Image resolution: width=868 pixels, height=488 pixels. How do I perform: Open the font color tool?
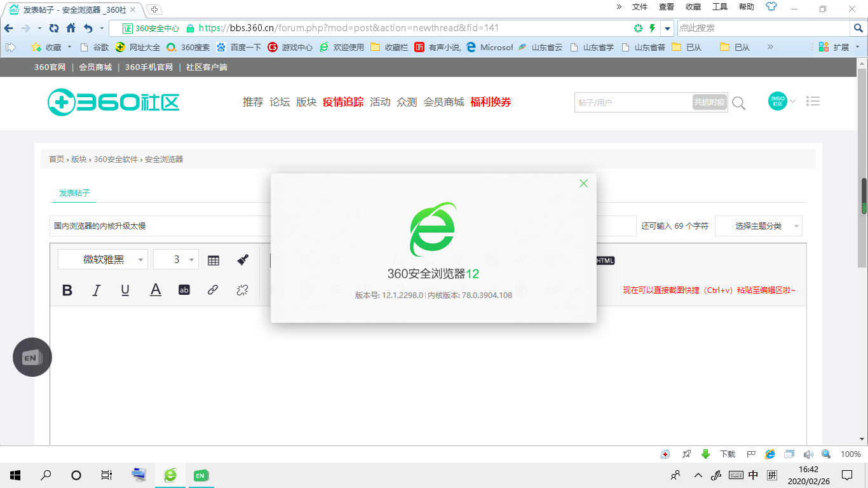click(x=156, y=290)
